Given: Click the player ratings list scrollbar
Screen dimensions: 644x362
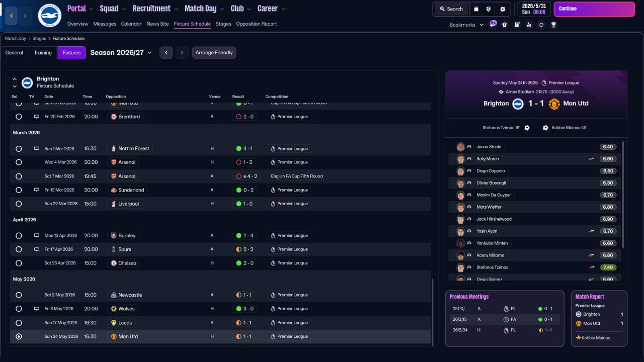Looking at the screenshot, I should coord(623,195).
